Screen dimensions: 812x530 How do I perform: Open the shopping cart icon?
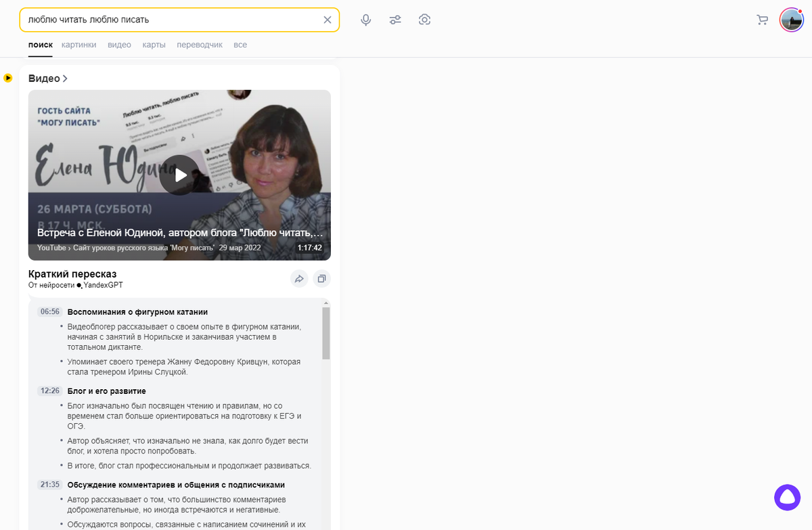pos(762,20)
